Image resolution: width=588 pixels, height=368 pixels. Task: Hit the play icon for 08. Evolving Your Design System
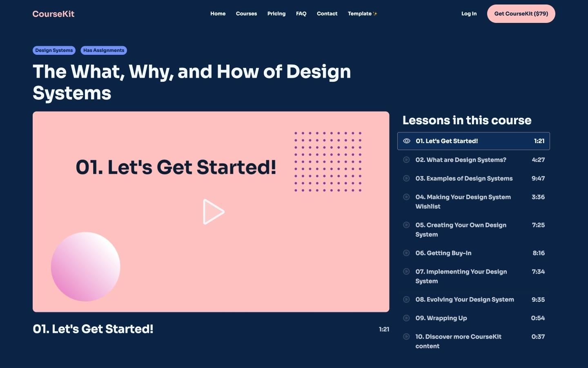(407, 299)
